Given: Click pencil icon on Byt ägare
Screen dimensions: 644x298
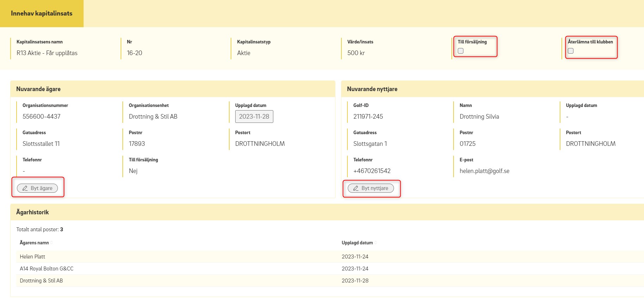Looking at the screenshot, I should (25, 188).
